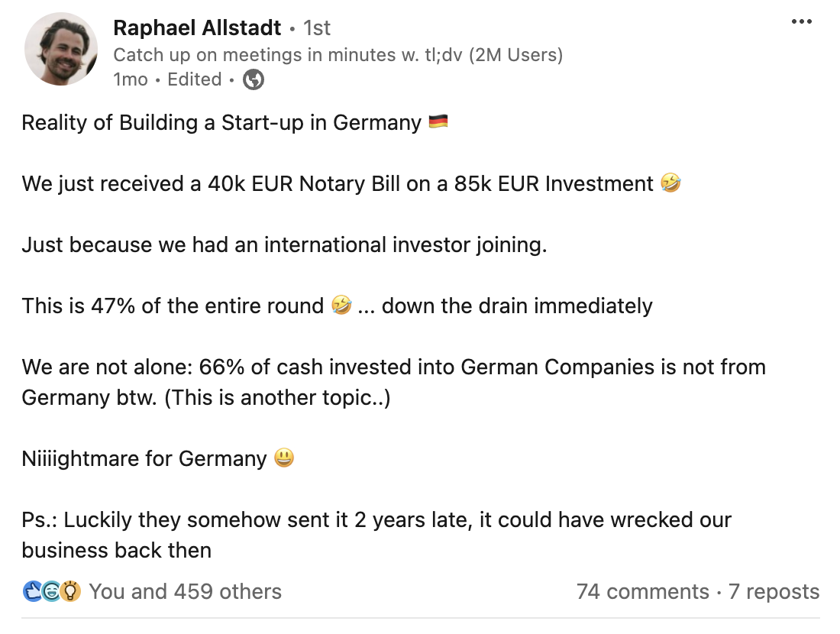Click the "Edited" label under the name
This screenshot has height=634, width=840.
[x=195, y=79]
